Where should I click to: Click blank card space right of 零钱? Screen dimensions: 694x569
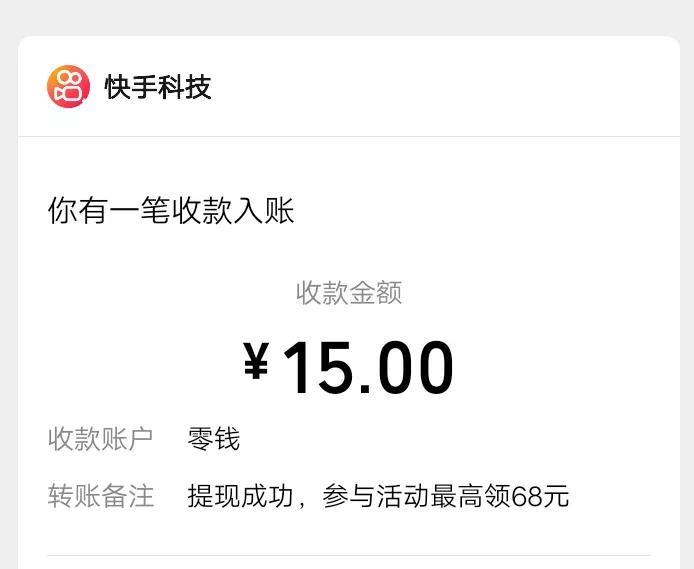pos(443,439)
